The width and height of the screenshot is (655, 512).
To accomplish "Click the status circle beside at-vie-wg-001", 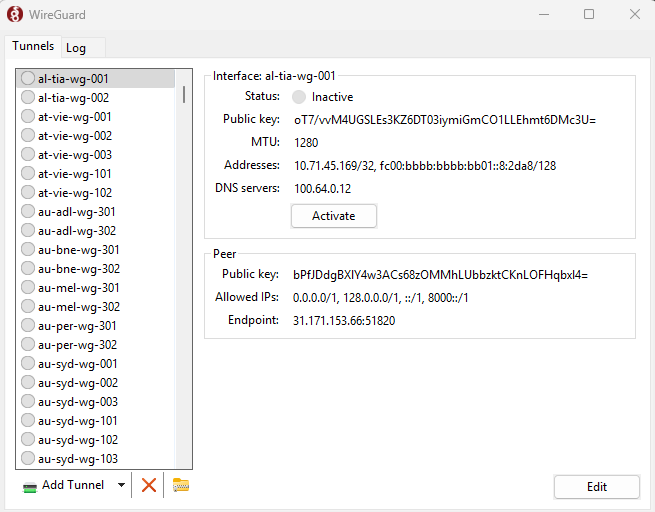I will [28, 117].
